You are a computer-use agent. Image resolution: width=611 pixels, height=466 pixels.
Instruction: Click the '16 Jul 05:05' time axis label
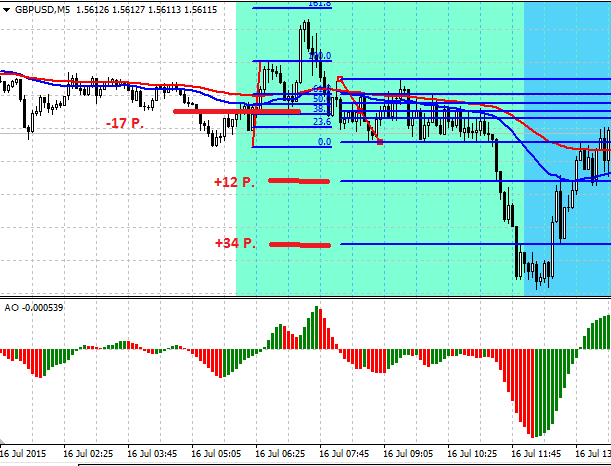coord(216,454)
